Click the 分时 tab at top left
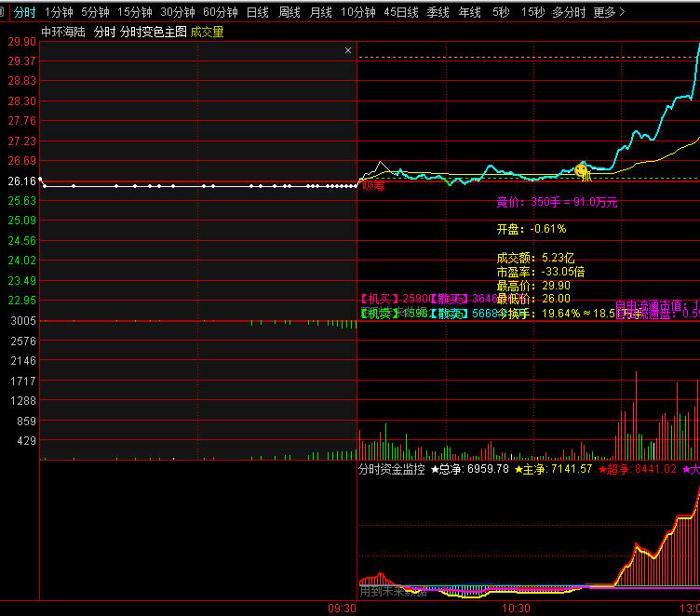 [x=25, y=12]
